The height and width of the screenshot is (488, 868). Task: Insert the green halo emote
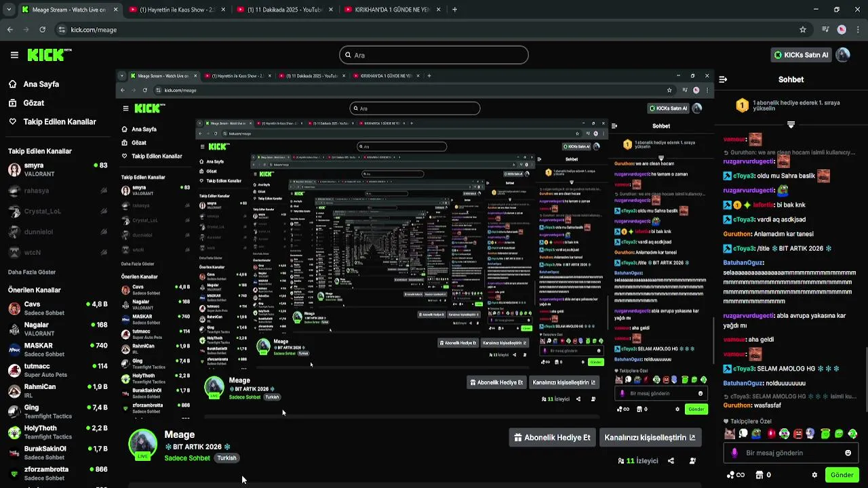[825, 434]
